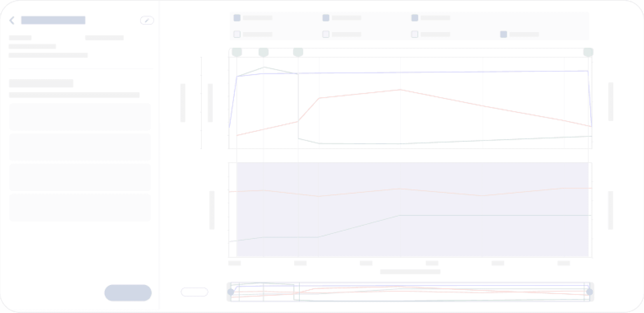Toggle the second checked legend checkbox, top row
This screenshot has width=644, height=313.
tap(326, 18)
